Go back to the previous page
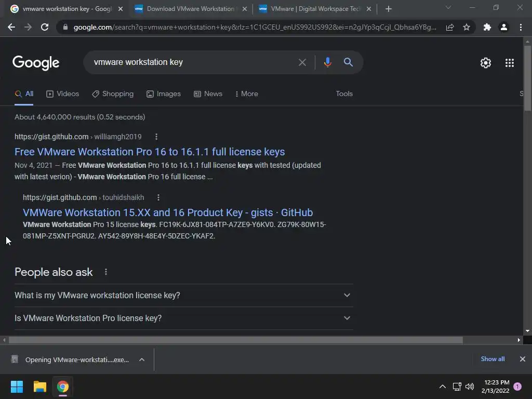Viewport: 532px width, 399px height. (11, 27)
